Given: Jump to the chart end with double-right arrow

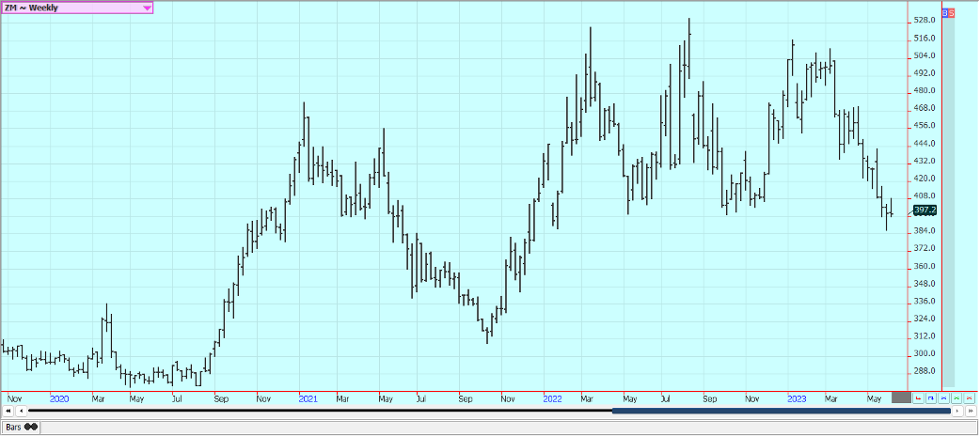Looking at the screenshot, I should pos(971,411).
